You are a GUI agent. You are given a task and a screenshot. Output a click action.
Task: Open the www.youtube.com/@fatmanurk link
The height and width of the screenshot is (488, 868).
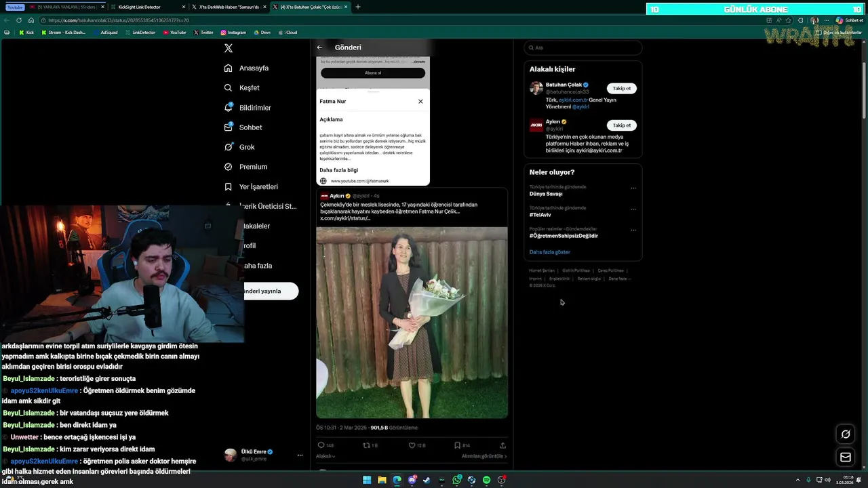pyautogui.click(x=359, y=181)
